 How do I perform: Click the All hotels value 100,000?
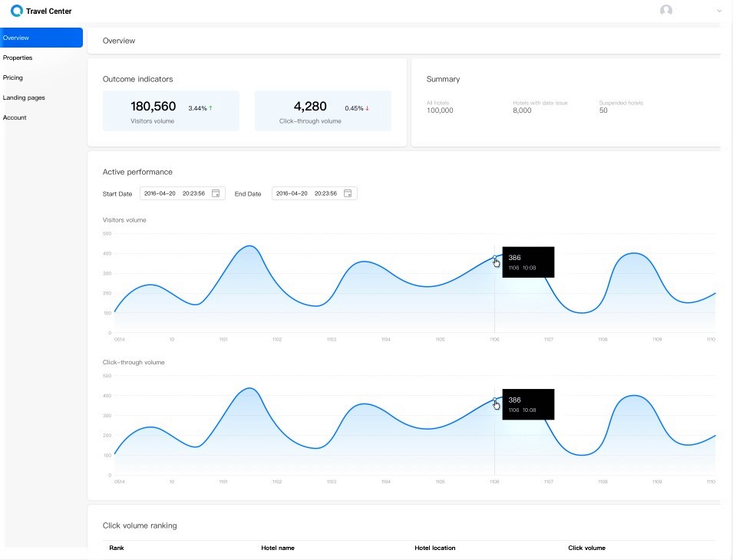440,110
